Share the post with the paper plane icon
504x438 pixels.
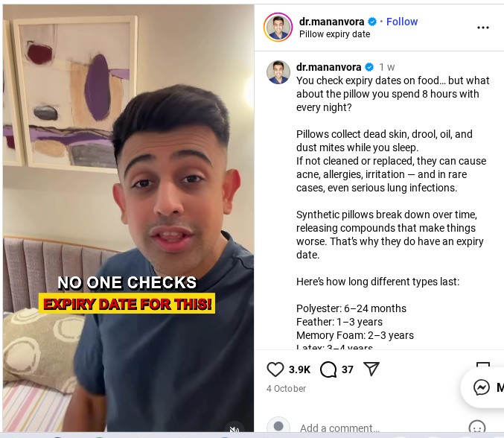tap(371, 369)
